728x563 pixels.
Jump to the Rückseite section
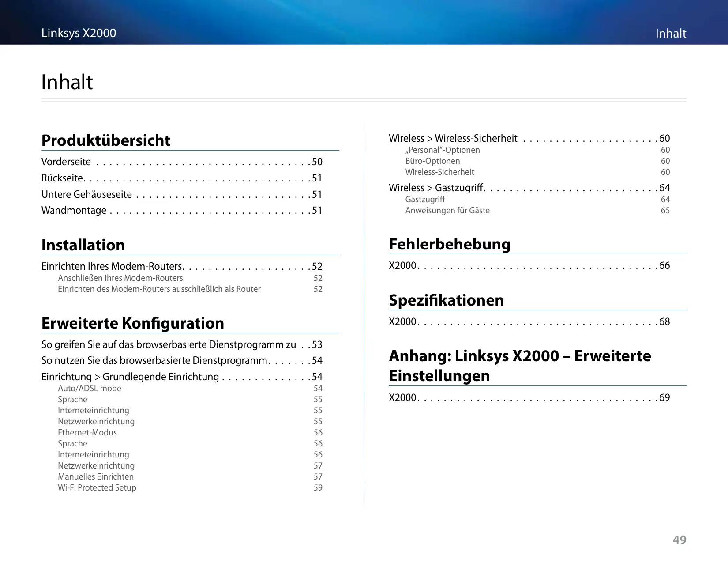[x=62, y=178]
